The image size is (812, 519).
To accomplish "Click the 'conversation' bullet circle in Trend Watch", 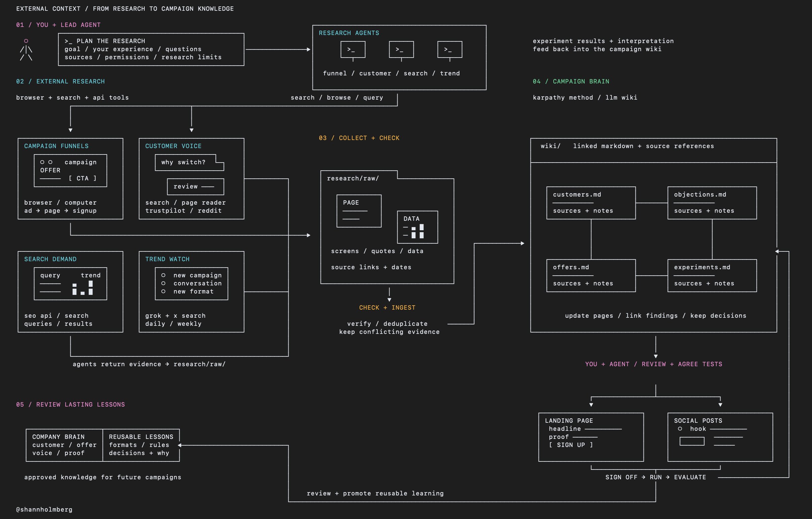I will pos(163,283).
